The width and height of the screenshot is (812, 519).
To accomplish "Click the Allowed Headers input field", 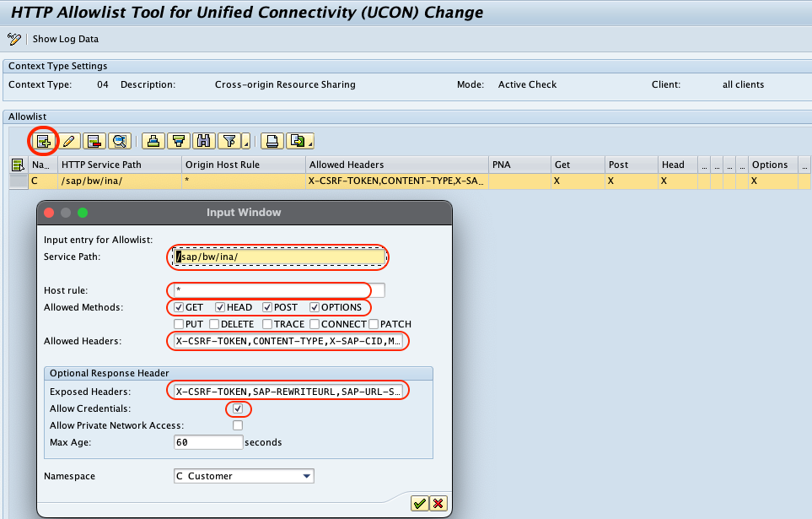I will coord(288,341).
